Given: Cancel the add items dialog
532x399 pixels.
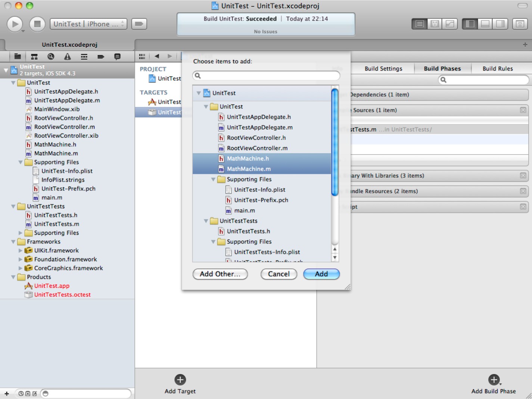Looking at the screenshot, I should [x=279, y=274].
